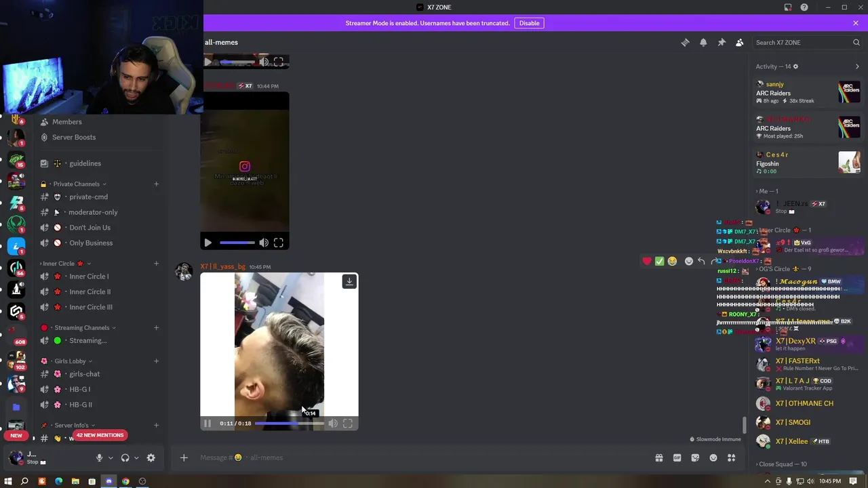868x488 pixels.
Task: Collapse the Private Channels category
Action: click(x=76, y=184)
